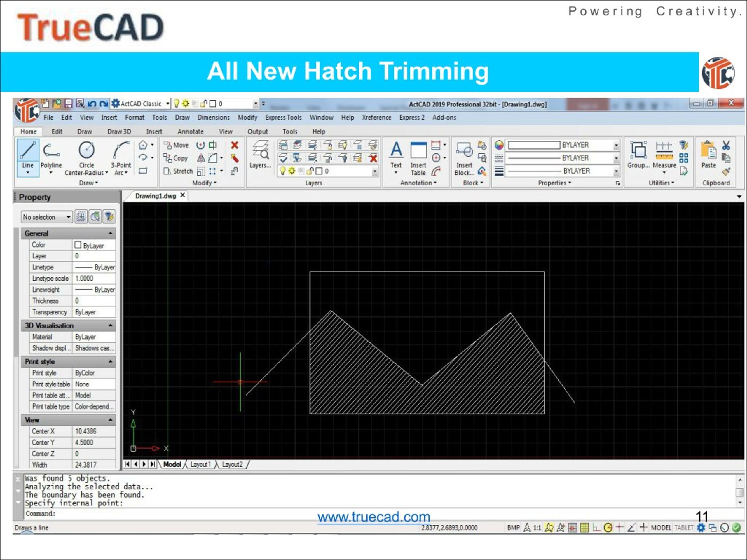
Task: Click the Group utilities icon
Action: pos(638,154)
